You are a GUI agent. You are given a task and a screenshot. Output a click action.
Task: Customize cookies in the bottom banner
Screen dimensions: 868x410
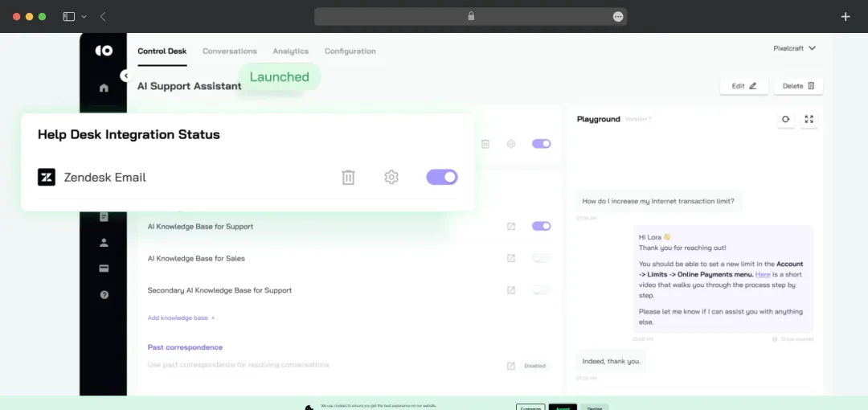click(x=530, y=408)
